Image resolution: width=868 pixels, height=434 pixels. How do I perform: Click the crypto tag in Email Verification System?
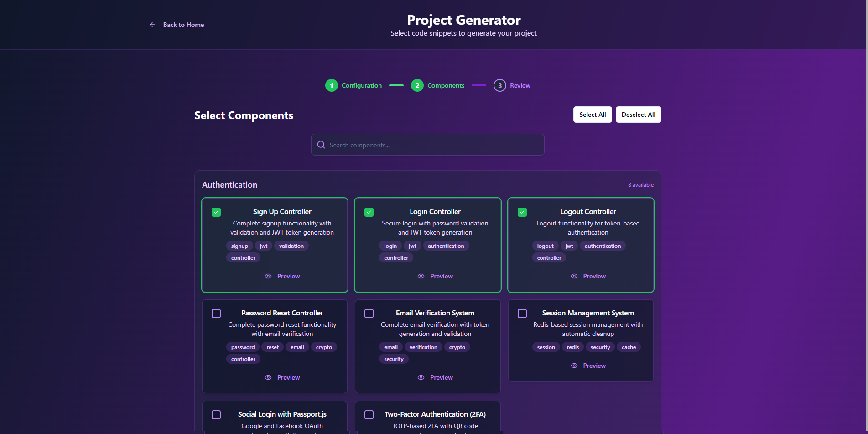[457, 347]
